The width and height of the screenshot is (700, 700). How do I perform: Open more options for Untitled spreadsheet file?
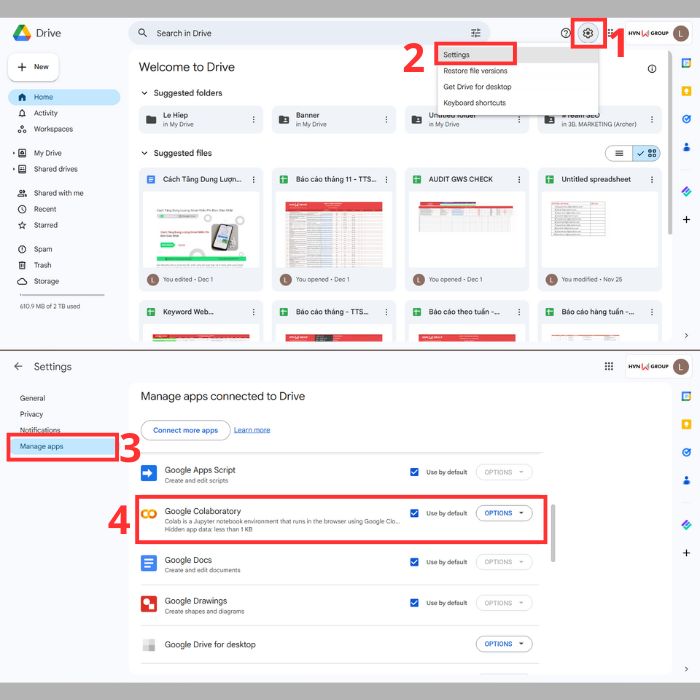pyautogui.click(x=652, y=179)
